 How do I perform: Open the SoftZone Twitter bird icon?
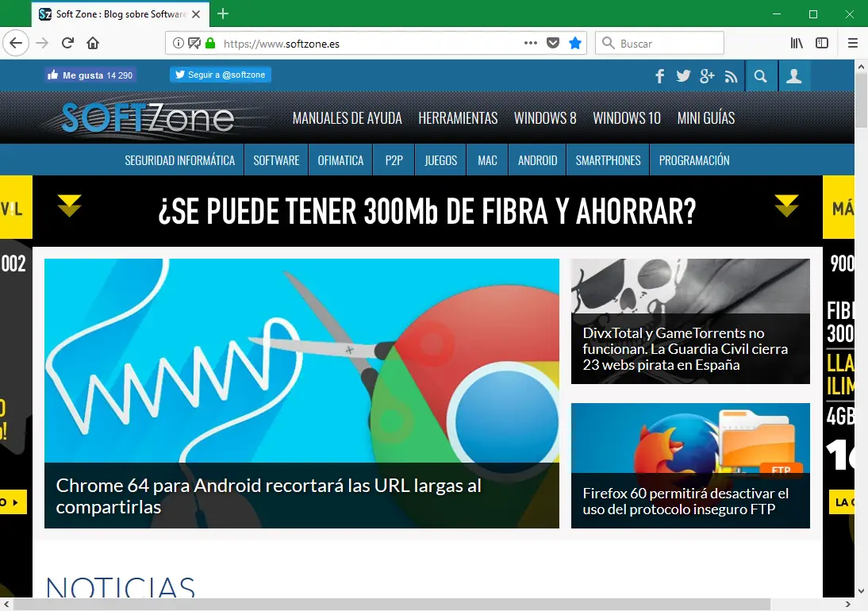click(x=683, y=76)
